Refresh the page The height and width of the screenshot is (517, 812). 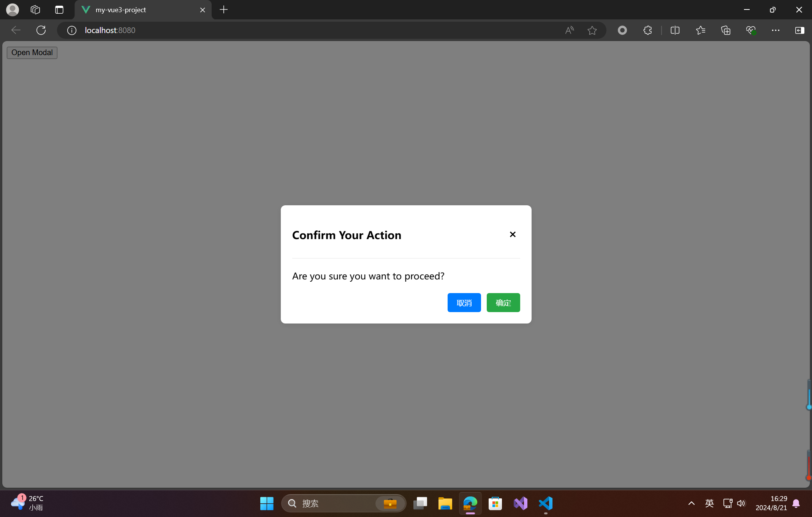(41, 30)
